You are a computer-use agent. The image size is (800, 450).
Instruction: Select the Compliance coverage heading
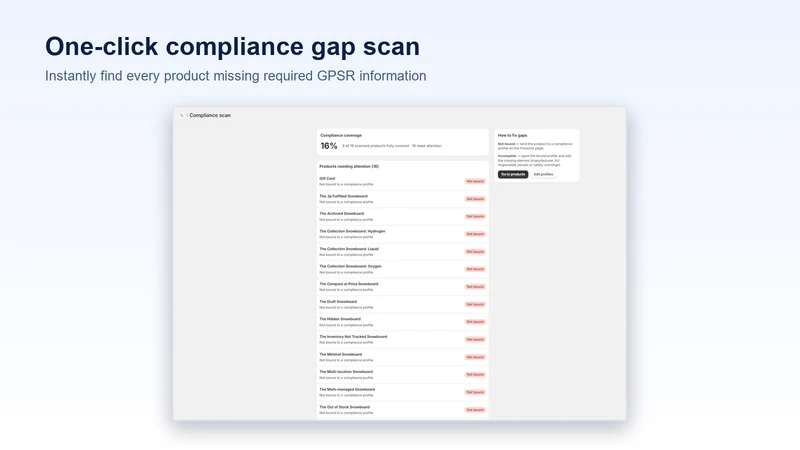pos(341,135)
